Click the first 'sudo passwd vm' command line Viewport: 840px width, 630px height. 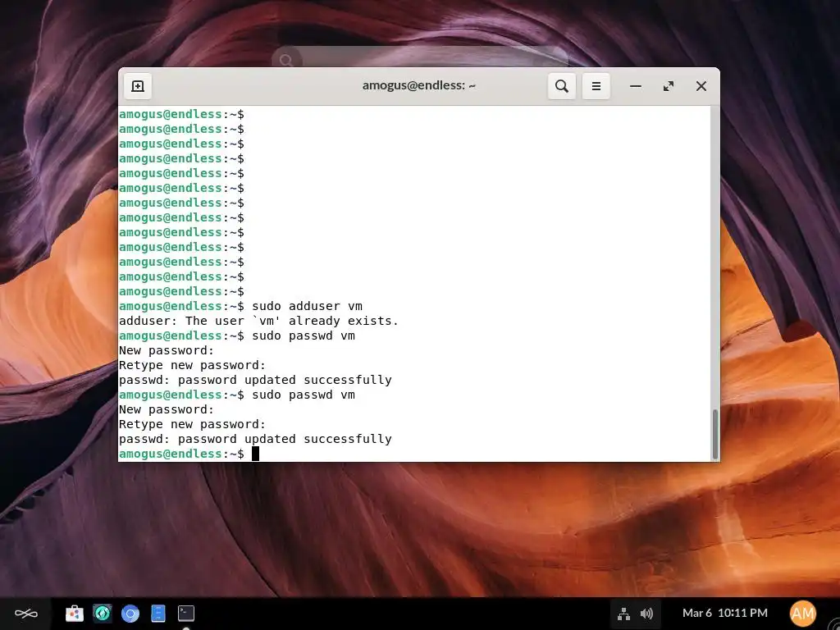237,336
